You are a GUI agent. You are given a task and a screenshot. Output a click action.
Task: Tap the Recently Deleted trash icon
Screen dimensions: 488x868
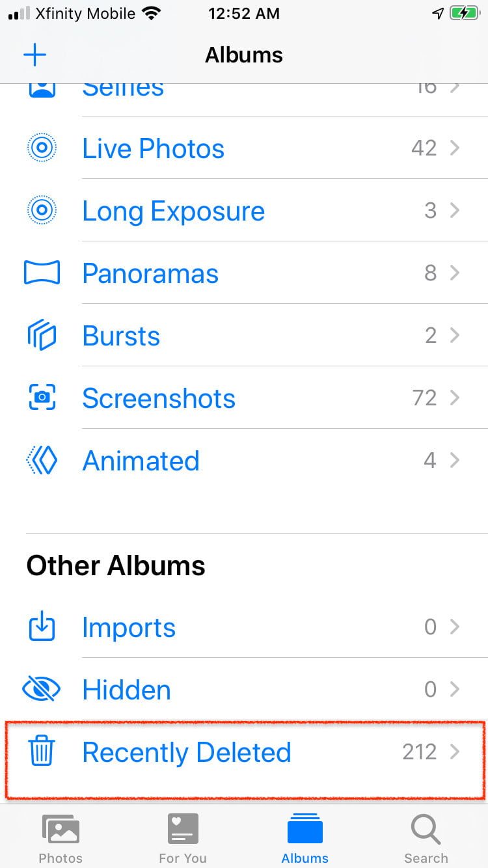click(42, 752)
